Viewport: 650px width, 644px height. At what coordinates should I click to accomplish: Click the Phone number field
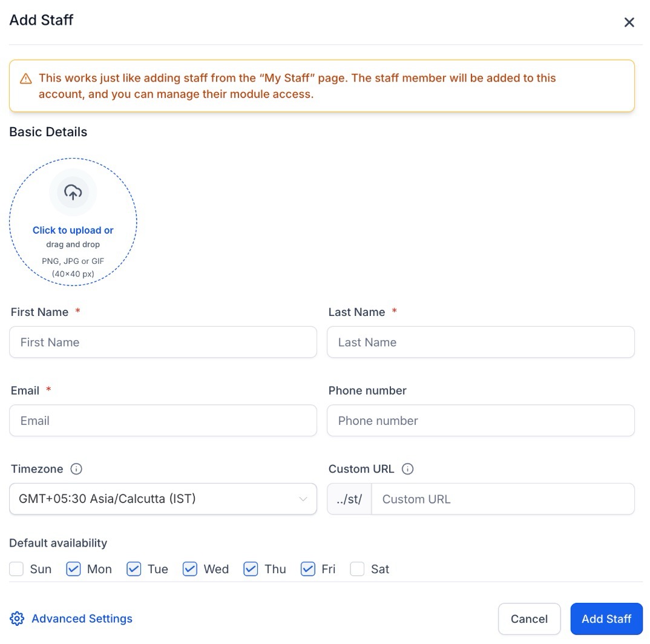481,421
